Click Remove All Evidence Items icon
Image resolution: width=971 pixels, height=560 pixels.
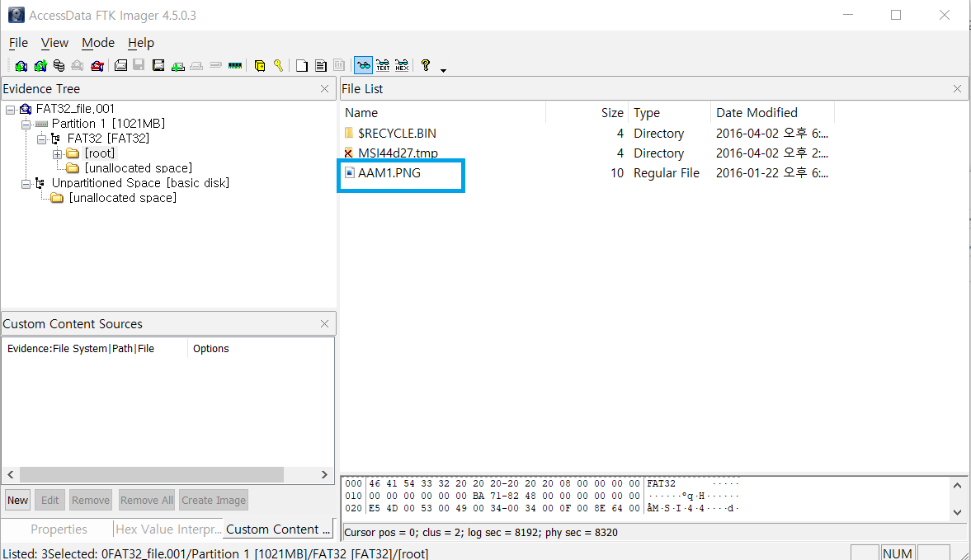97,66
